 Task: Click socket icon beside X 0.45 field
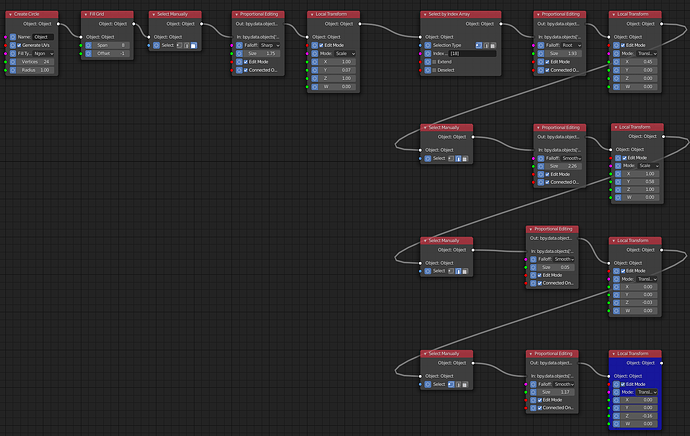pos(616,62)
